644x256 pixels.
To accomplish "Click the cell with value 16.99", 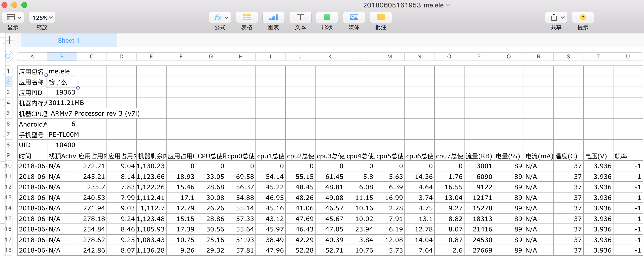I will tap(390, 197).
